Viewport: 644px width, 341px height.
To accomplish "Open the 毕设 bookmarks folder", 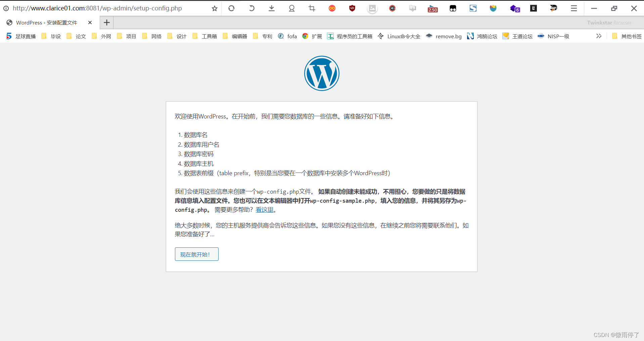I will pyautogui.click(x=51, y=36).
